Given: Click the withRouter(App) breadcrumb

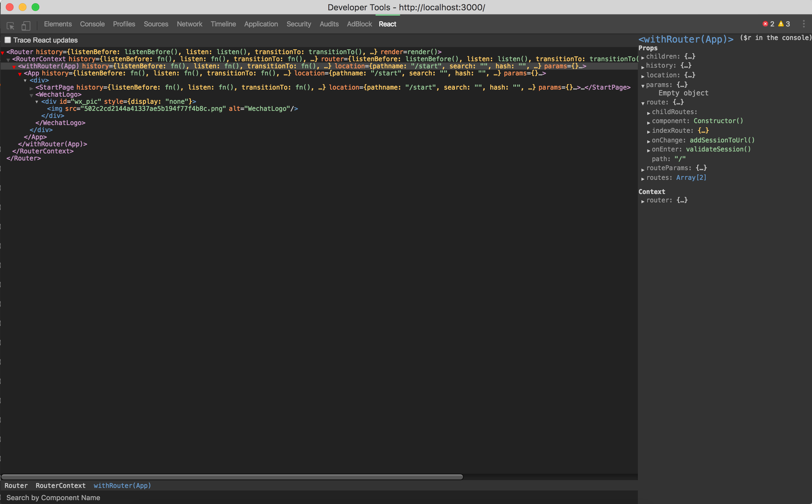Looking at the screenshot, I should [x=122, y=485].
